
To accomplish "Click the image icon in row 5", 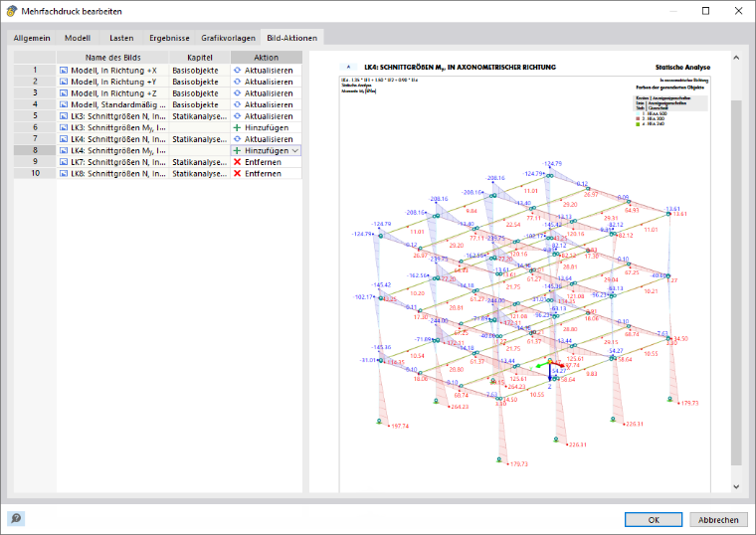I will point(63,116).
